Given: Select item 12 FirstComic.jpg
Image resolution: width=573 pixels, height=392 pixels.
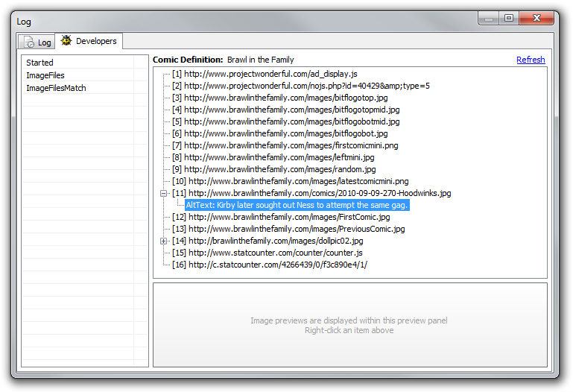Looking at the screenshot, I should (x=282, y=217).
